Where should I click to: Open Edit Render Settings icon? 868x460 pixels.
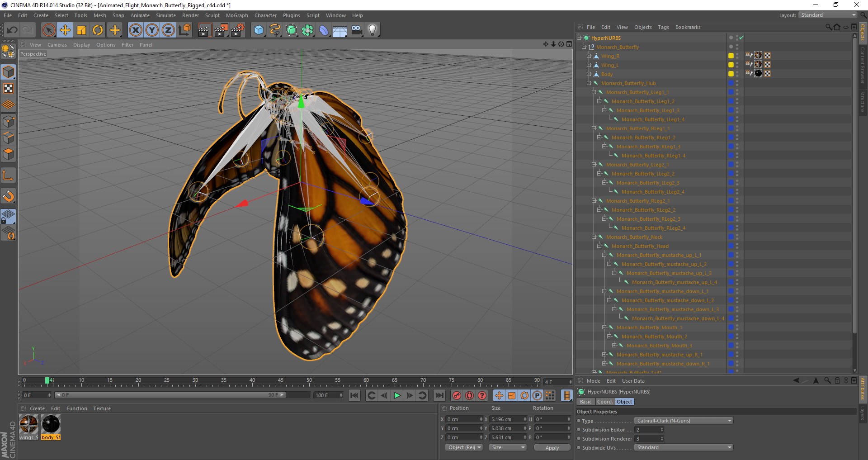pyautogui.click(x=237, y=30)
